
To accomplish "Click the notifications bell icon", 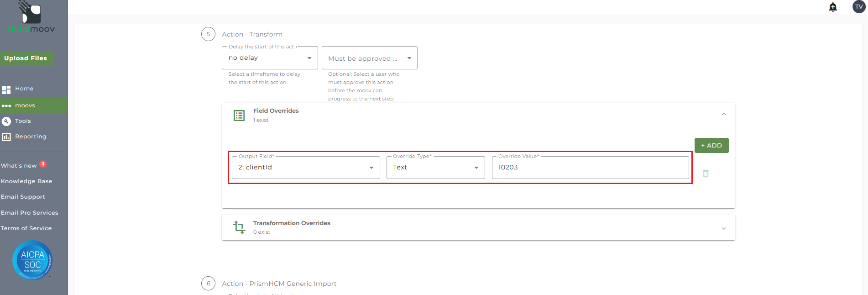I will pyautogui.click(x=833, y=7).
